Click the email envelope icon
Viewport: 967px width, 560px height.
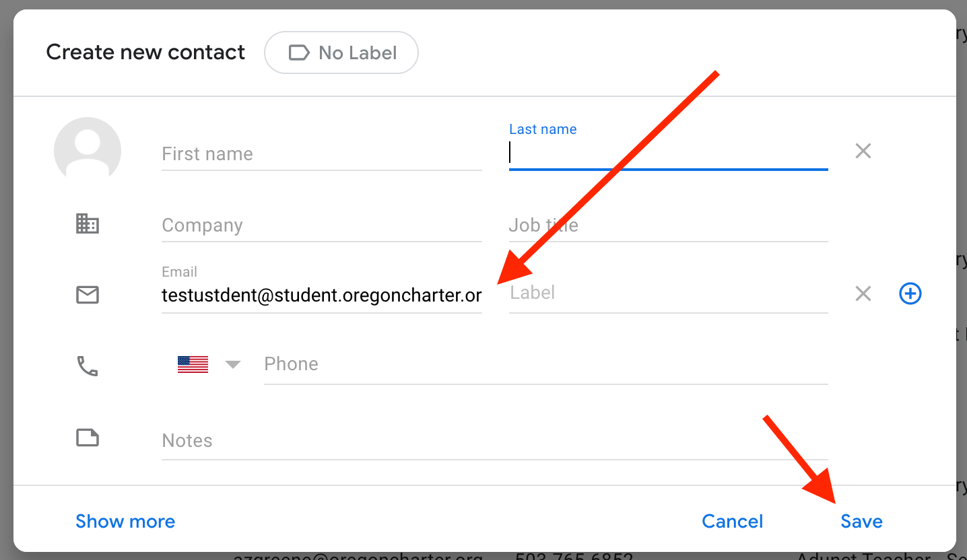tap(88, 295)
